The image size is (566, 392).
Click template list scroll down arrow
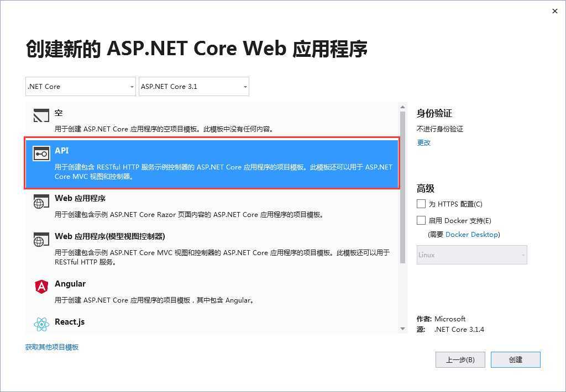coord(402,329)
